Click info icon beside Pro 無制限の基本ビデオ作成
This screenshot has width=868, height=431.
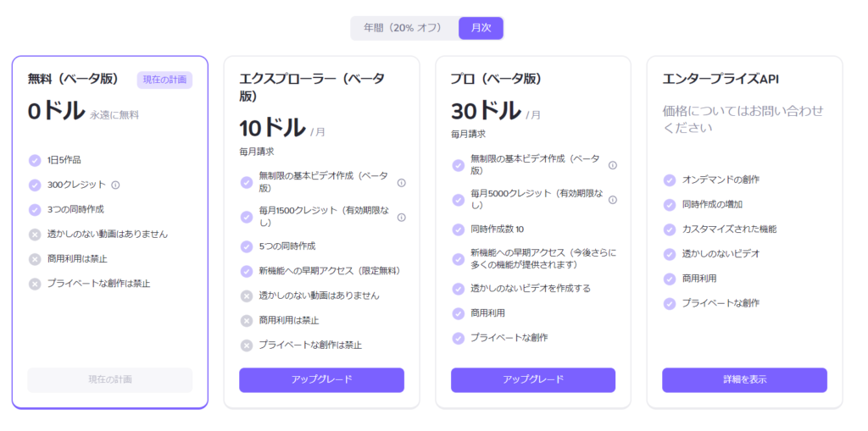tap(613, 165)
